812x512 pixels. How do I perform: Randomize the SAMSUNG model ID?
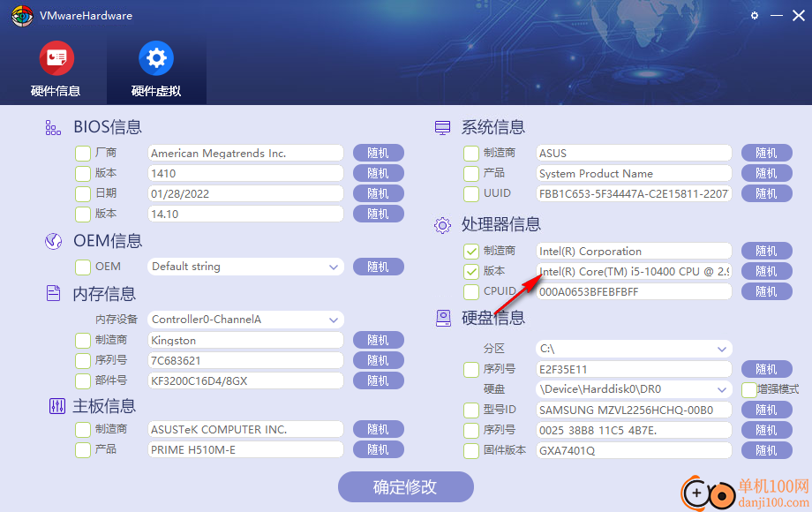[x=766, y=410]
